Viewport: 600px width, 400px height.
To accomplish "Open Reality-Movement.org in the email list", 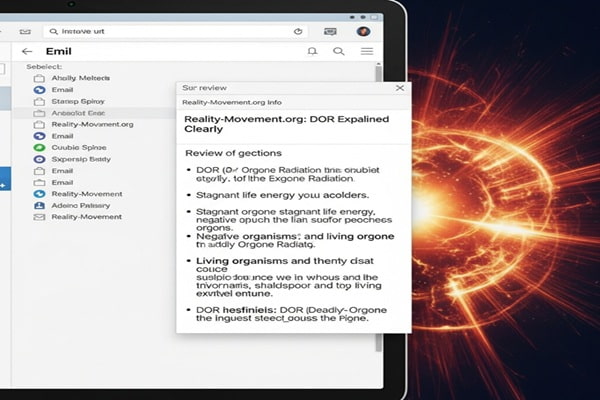I will tap(92, 124).
